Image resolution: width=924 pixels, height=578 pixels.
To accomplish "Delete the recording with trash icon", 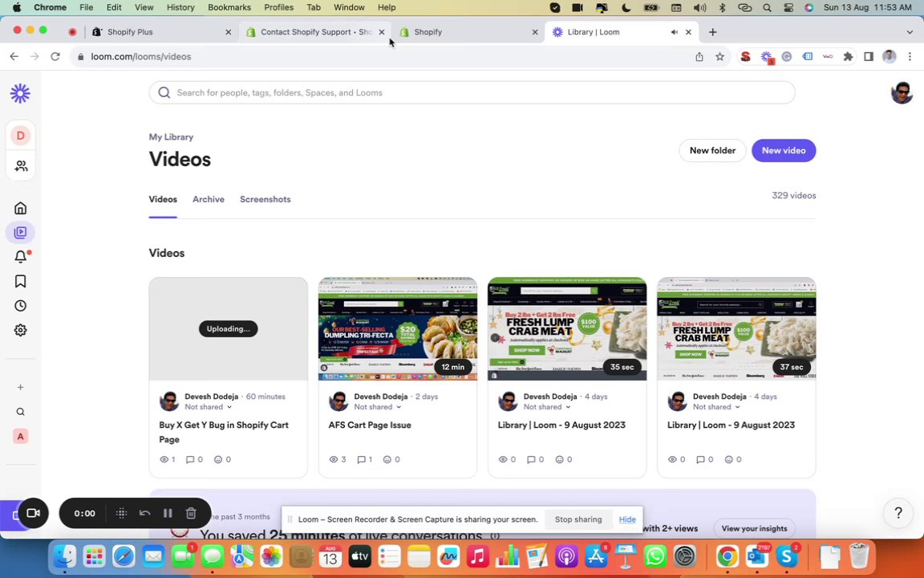I will [191, 513].
